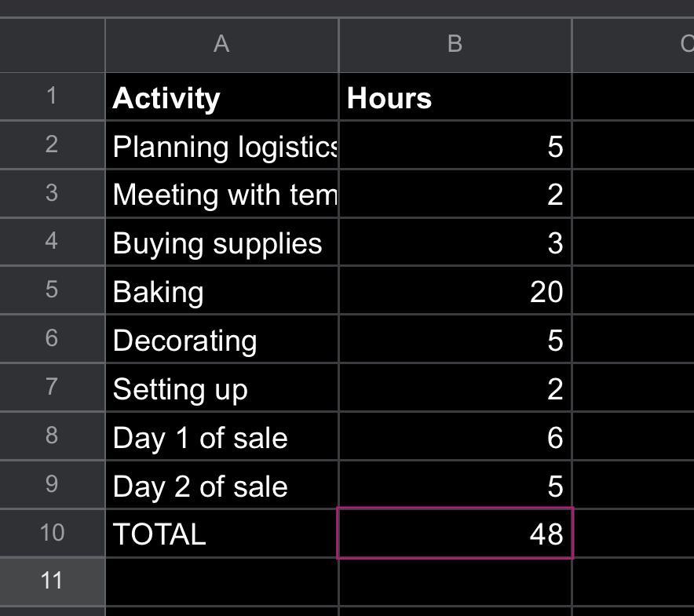Click the Buying supplies cell
Viewport: 694px width, 616px height.
[x=221, y=242]
